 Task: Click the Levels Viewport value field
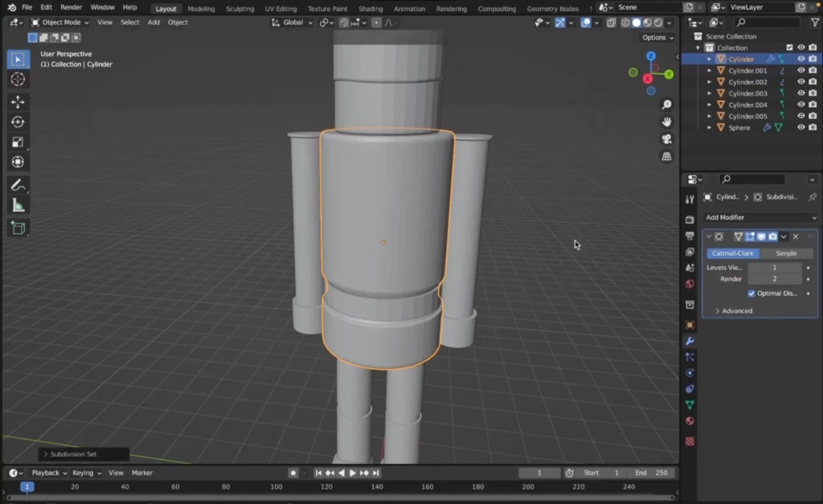click(x=774, y=268)
